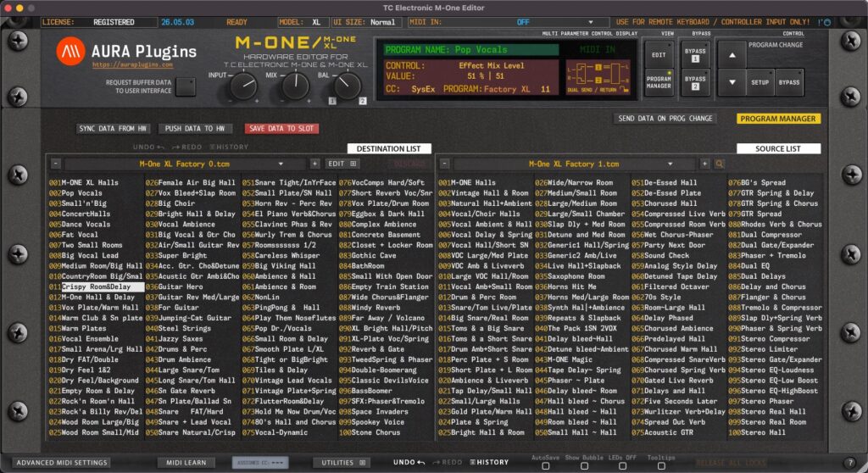
Task: Click the square Request Buffer Data button
Action: pyautogui.click(x=186, y=87)
